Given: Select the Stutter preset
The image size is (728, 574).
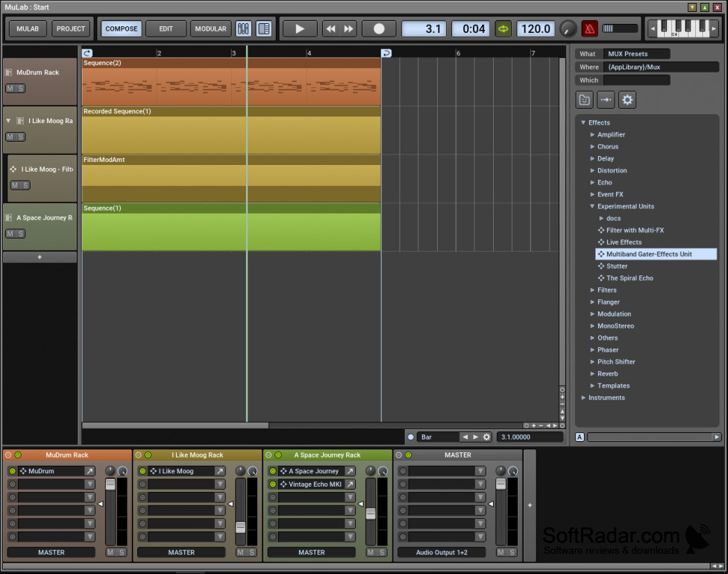Looking at the screenshot, I should pyautogui.click(x=617, y=266).
